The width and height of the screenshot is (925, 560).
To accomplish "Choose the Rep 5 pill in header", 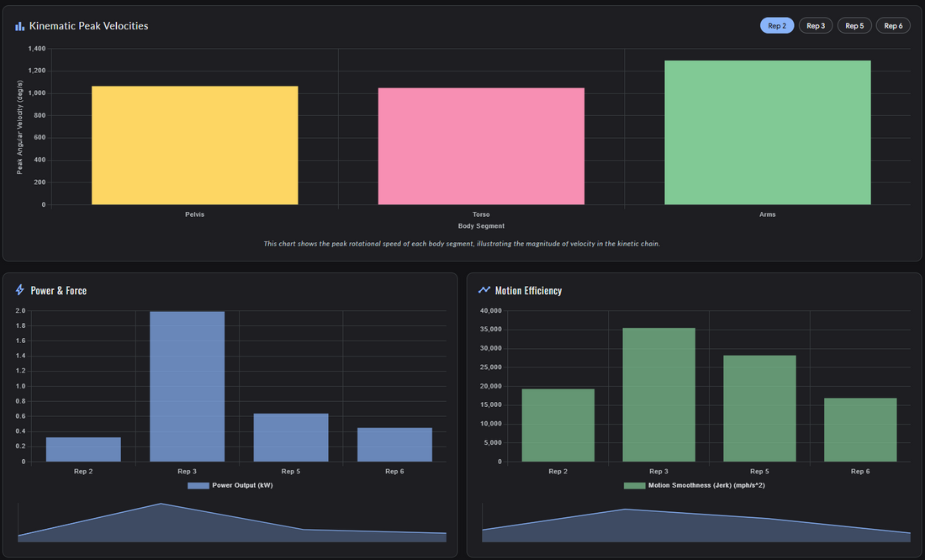I will pos(854,26).
